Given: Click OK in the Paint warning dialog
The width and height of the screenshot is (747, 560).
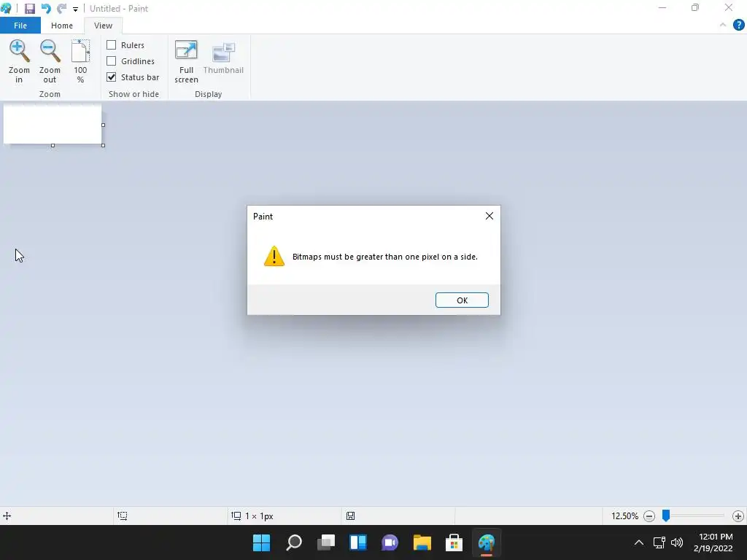Looking at the screenshot, I should (462, 300).
